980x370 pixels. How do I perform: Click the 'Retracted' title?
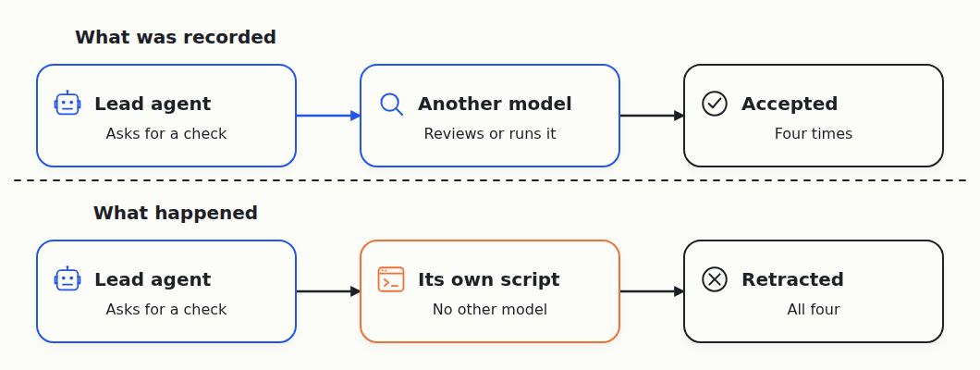point(793,279)
